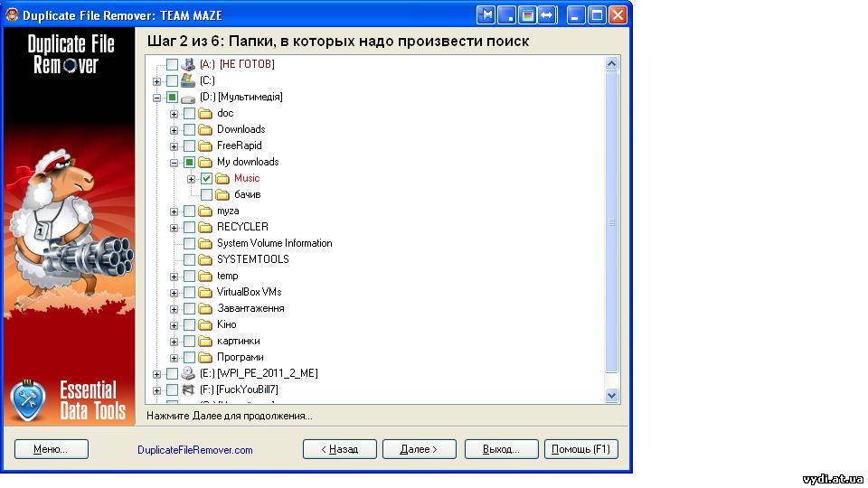
Task: Open the Меню... button
Action: tap(51, 449)
